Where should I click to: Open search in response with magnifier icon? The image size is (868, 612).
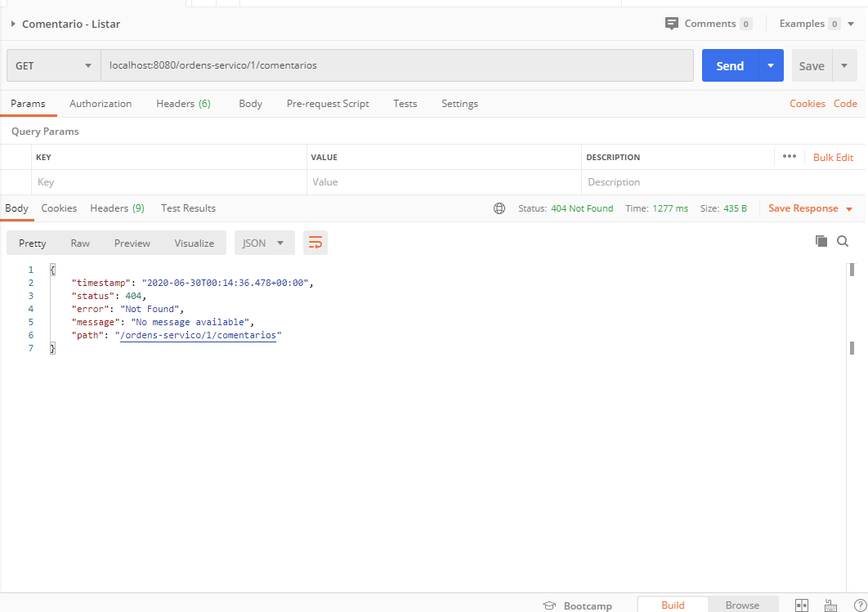point(843,241)
